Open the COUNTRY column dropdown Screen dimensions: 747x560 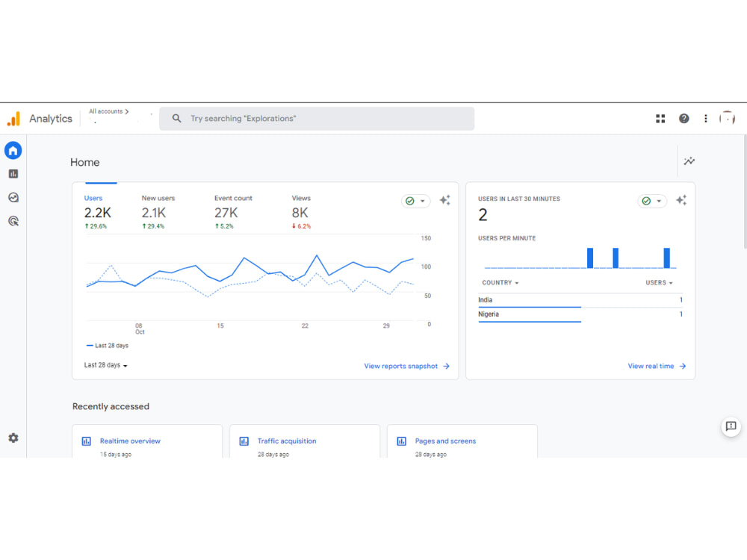click(x=499, y=282)
